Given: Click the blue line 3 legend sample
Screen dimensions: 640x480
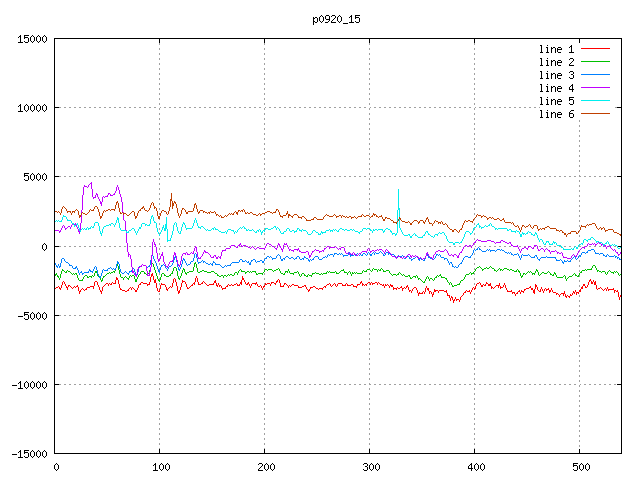Looking at the screenshot, I should pos(595,75).
